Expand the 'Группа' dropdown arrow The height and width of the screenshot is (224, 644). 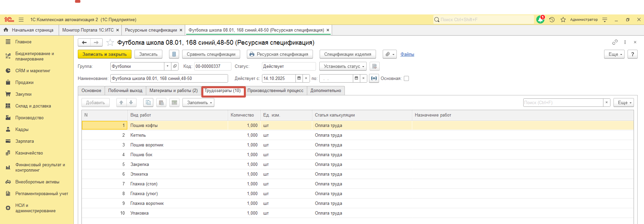pos(167,66)
